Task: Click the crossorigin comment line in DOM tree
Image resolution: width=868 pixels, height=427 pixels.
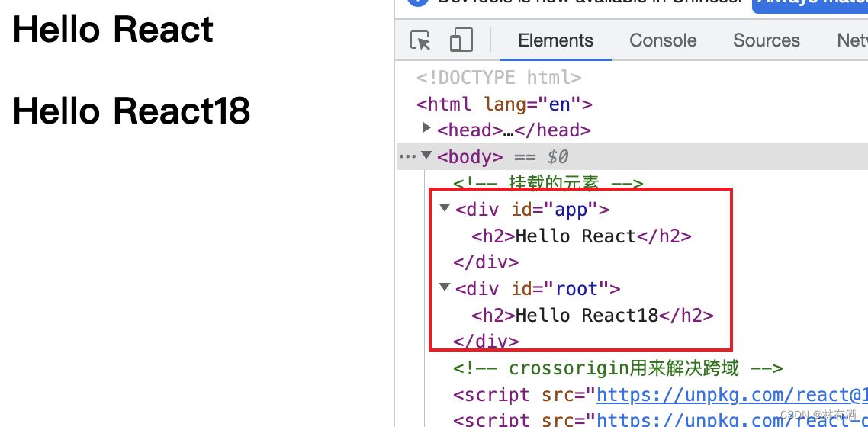Action: [x=618, y=368]
